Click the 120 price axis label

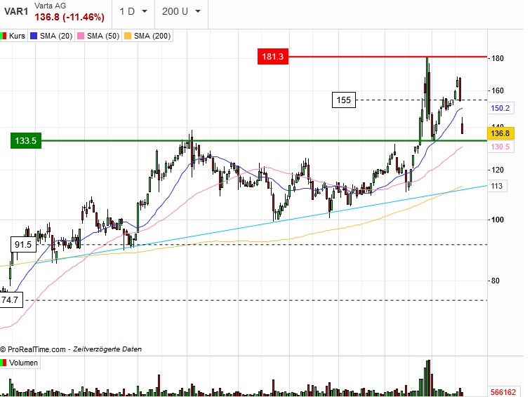[498, 170]
